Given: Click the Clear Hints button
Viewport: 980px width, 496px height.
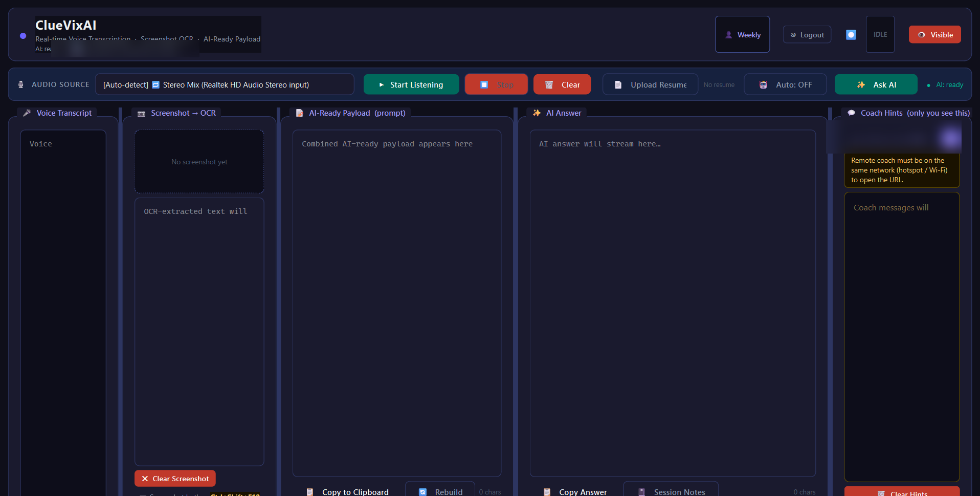Looking at the screenshot, I should tap(902, 491).
